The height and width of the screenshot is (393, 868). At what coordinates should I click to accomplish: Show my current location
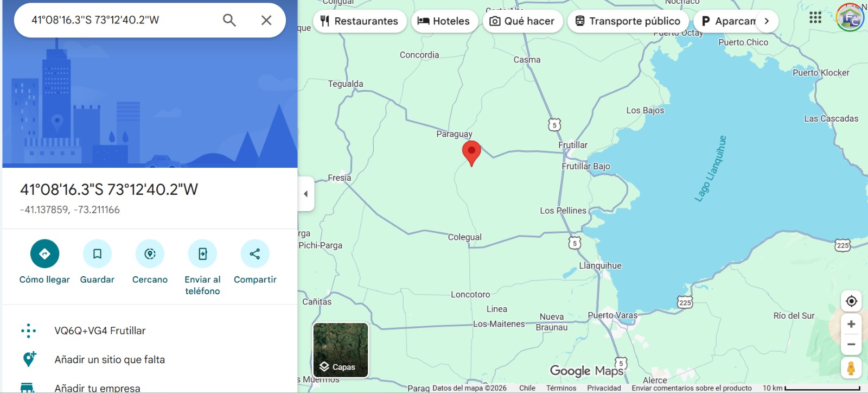coord(851,301)
